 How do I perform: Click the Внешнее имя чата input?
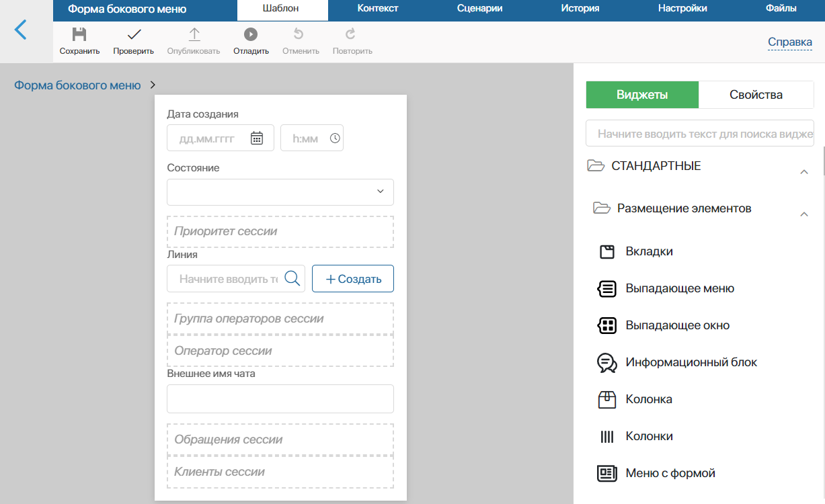tap(280, 398)
